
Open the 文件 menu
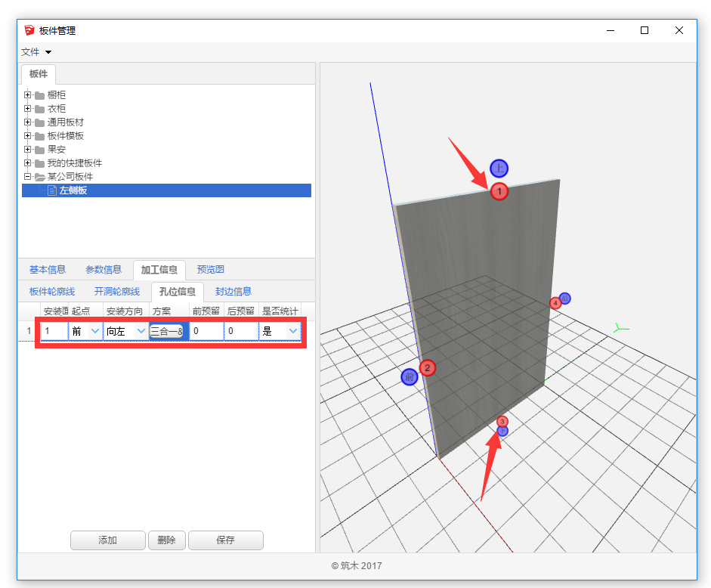pyautogui.click(x=36, y=52)
